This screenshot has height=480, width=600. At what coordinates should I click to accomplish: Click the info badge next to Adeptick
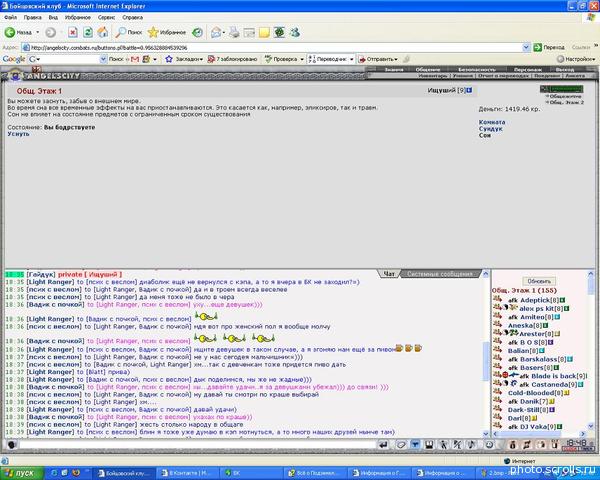562,300
